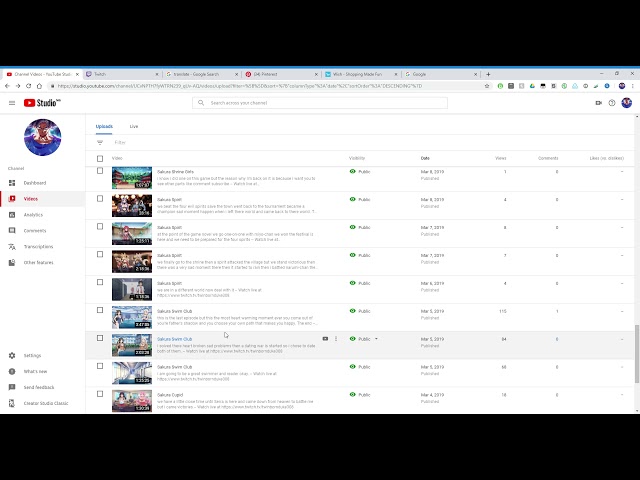Click the Chrome address bar URL
Screen dimensions: 640x480
point(240,86)
